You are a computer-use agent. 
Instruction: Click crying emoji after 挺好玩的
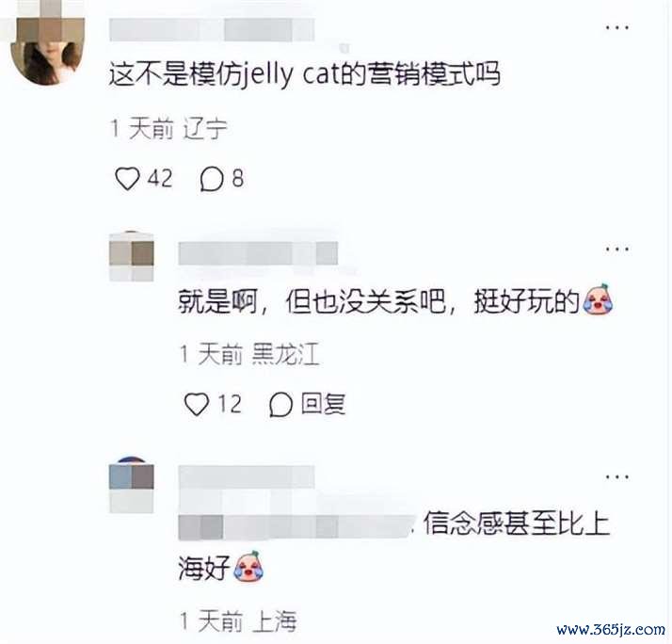coord(598,299)
